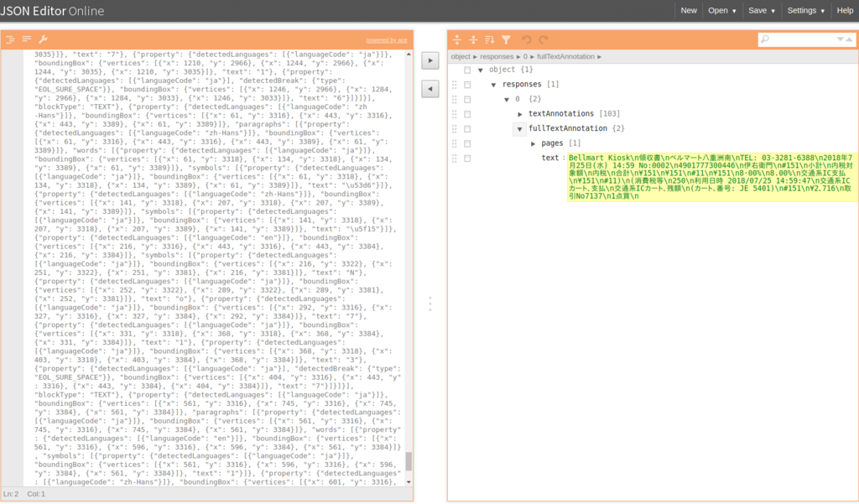This screenshot has height=504, width=859.
Task: Click the filter funnel icon
Action: click(x=506, y=39)
